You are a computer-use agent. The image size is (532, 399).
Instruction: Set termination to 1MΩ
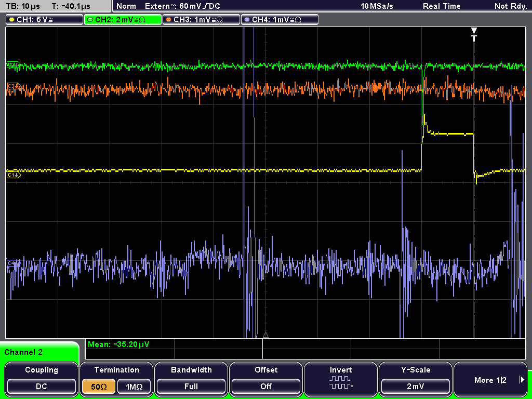[x=134, y=387]
